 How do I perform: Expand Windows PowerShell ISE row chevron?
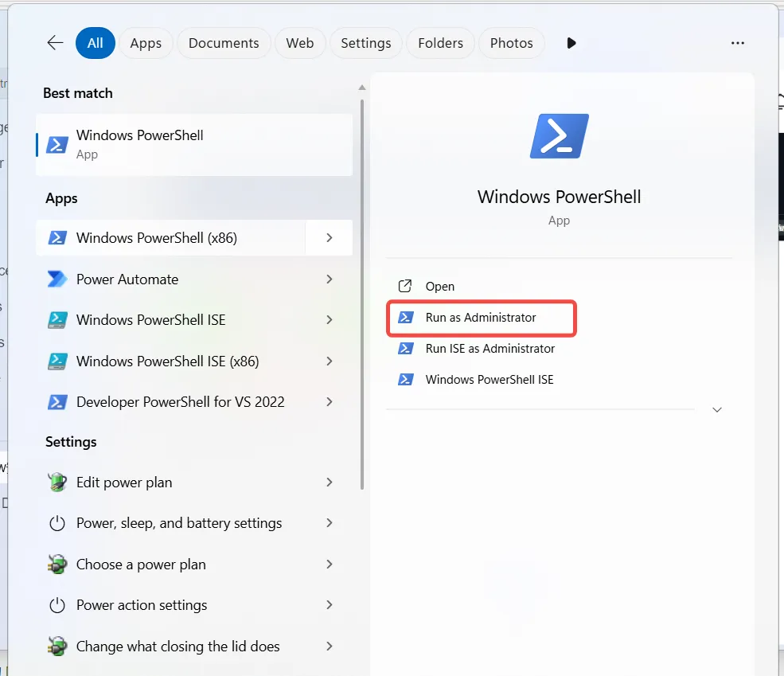click(329, 320)
